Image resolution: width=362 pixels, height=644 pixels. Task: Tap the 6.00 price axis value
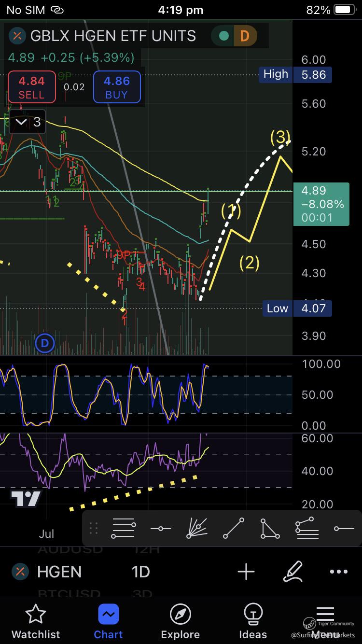(x=314, y=60)
